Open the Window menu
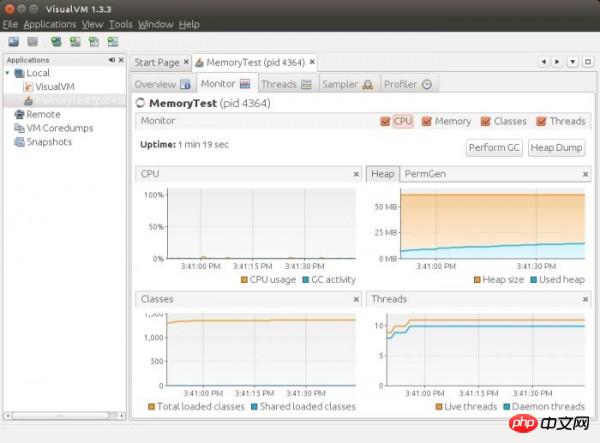This screenshot has height=443, width=600. (x=156, y=24)
